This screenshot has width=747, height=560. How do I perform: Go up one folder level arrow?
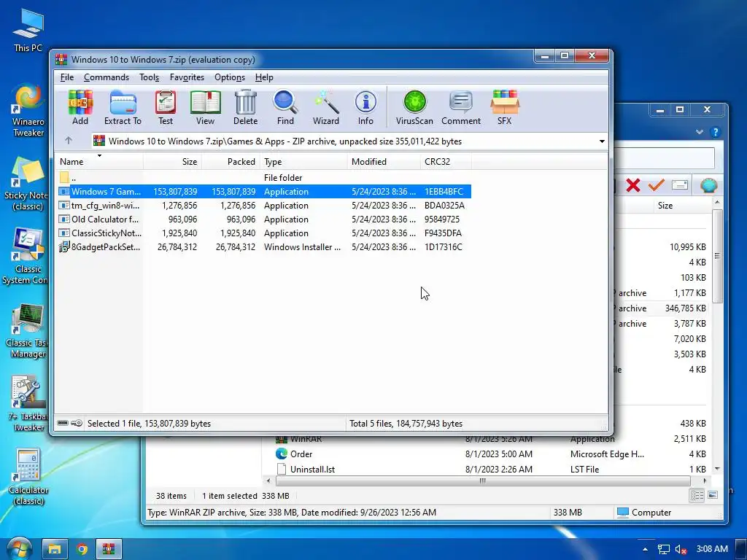point(68,141)
